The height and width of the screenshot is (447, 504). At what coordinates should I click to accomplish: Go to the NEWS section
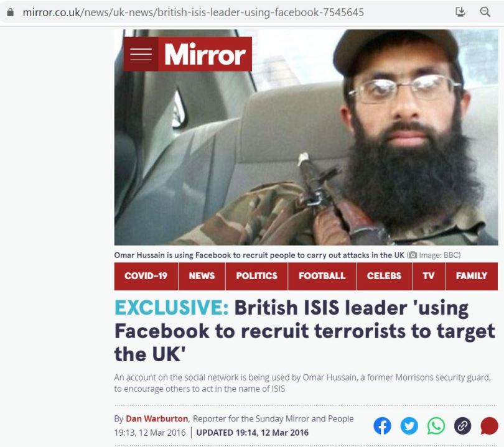tap(202, 276)
